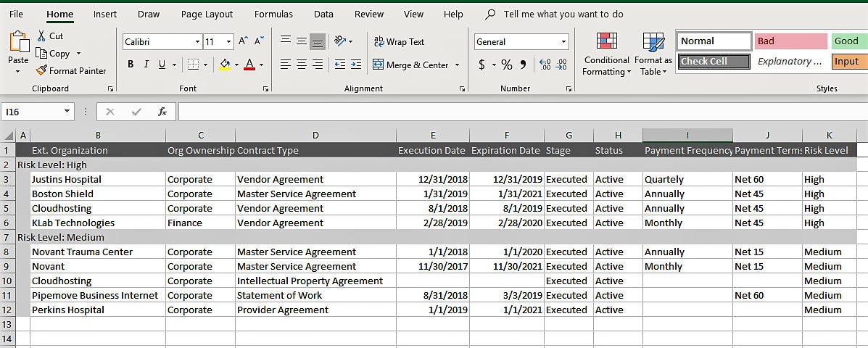Click the Paste clipboard icon

point(19,42)
